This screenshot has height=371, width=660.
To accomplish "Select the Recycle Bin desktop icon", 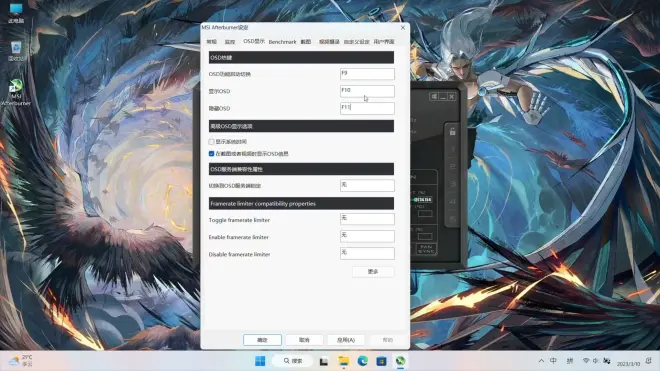I will click(x=16, y=51).
